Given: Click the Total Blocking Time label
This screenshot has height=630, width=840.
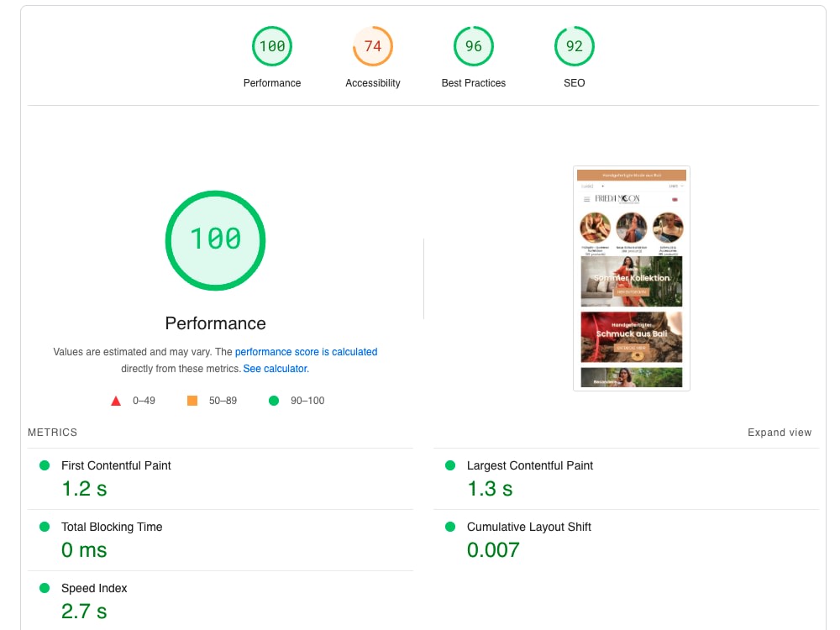Looking at the screenshot, I should tap(112, 527).
